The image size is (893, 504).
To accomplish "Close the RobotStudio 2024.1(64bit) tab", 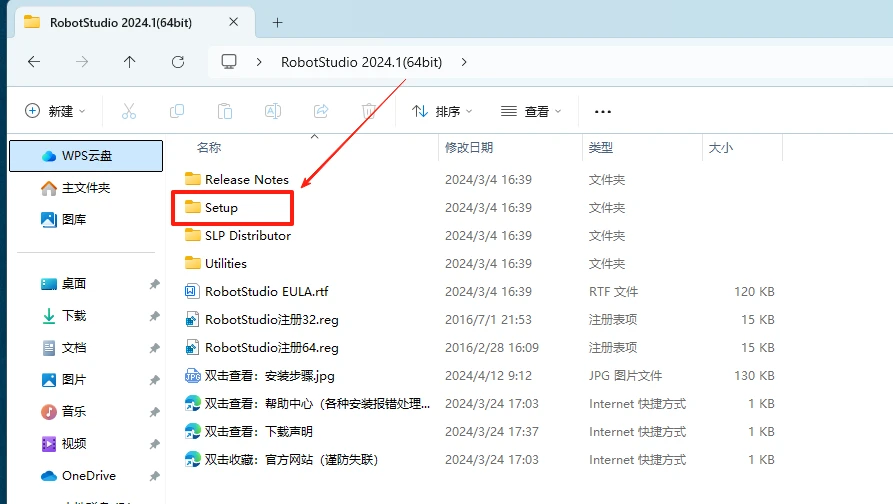I will point(234,22).
